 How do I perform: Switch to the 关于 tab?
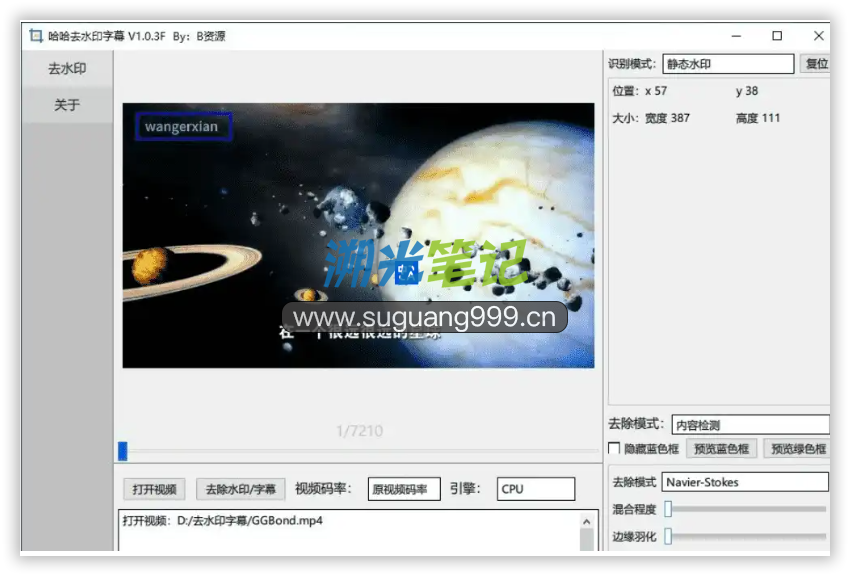coord(67,105)
